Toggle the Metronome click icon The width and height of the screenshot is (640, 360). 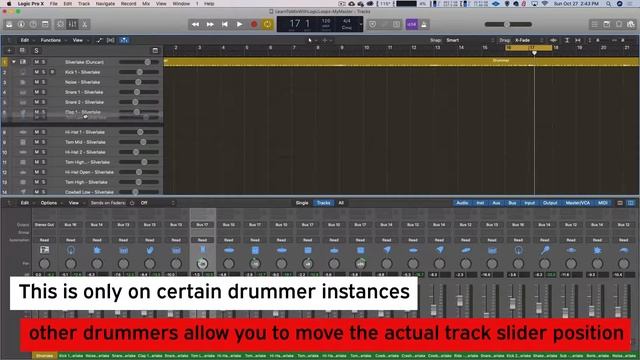[424, 24]
